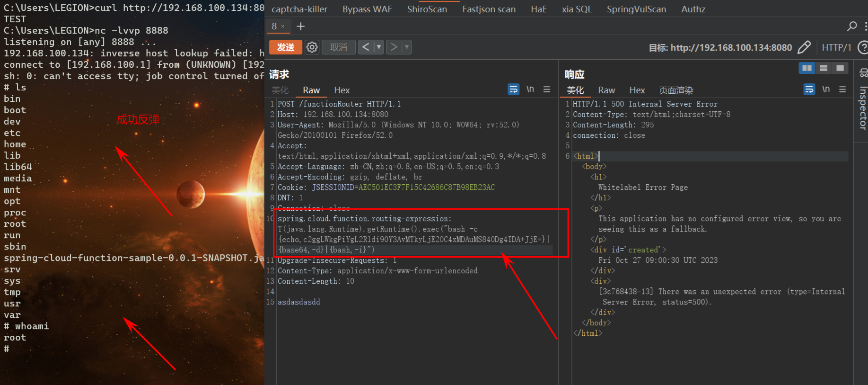Click the POST /functionRouter request line

(339, 104)
